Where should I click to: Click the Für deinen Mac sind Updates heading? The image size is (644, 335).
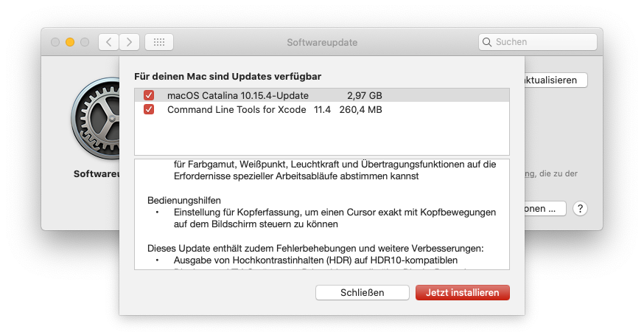(x=228, y=77)
